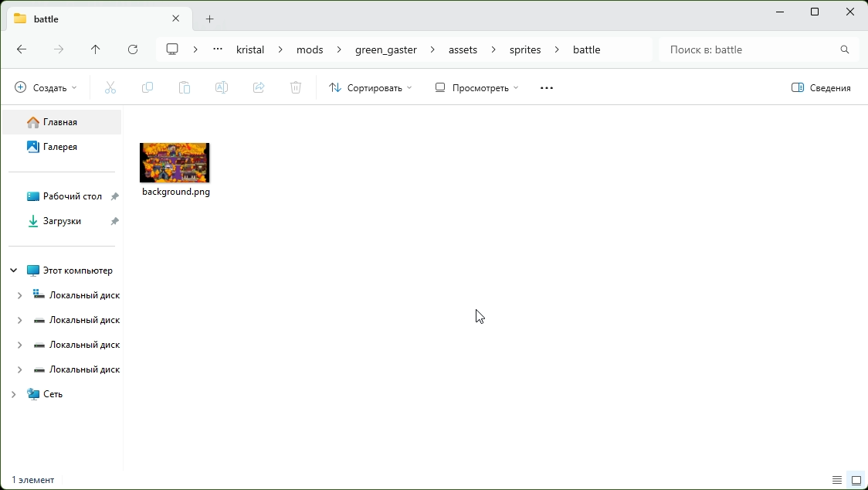
Task: Click the Delete trash icon
Action: point(296,87)
